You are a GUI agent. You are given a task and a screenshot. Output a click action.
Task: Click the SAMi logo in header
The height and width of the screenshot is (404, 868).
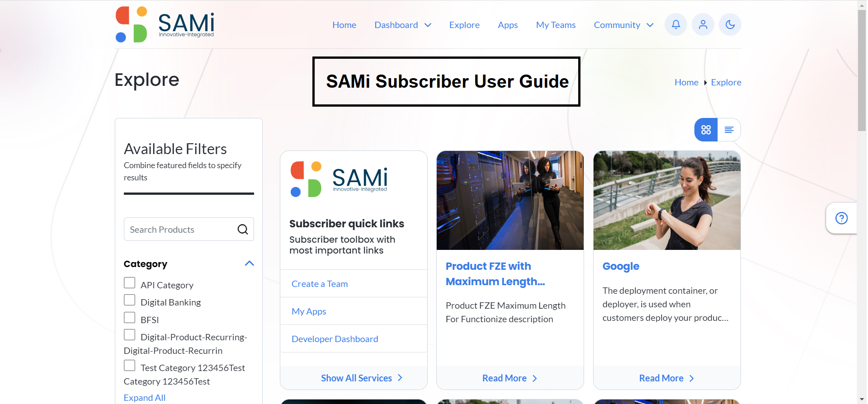point(165,24)
